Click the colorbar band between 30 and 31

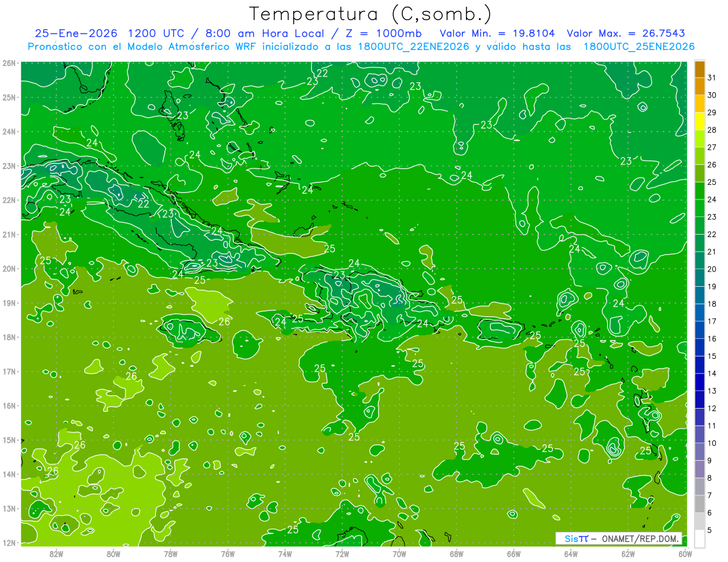click(x=699, y=87)
